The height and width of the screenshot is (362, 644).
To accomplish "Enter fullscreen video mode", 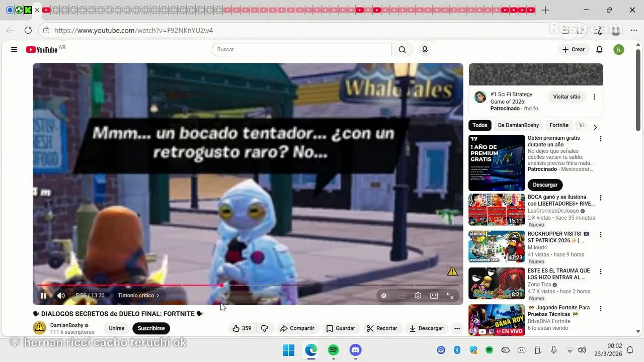I will [450, 296].
